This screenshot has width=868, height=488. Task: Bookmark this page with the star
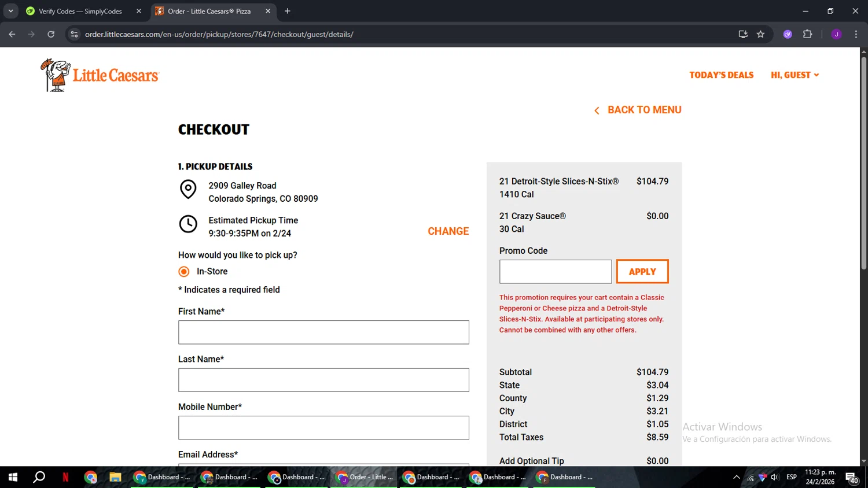[x=760, y=34]
